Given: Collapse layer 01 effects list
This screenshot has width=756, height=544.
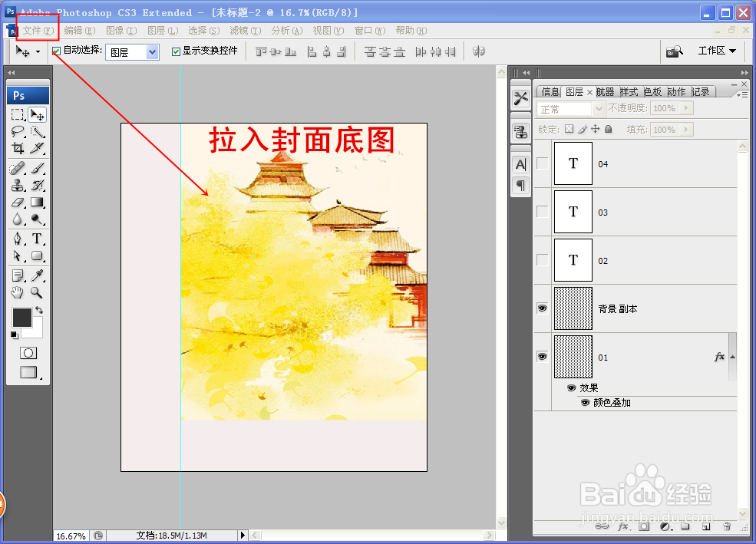Looking at the screenshot, I should pos(732,357).
